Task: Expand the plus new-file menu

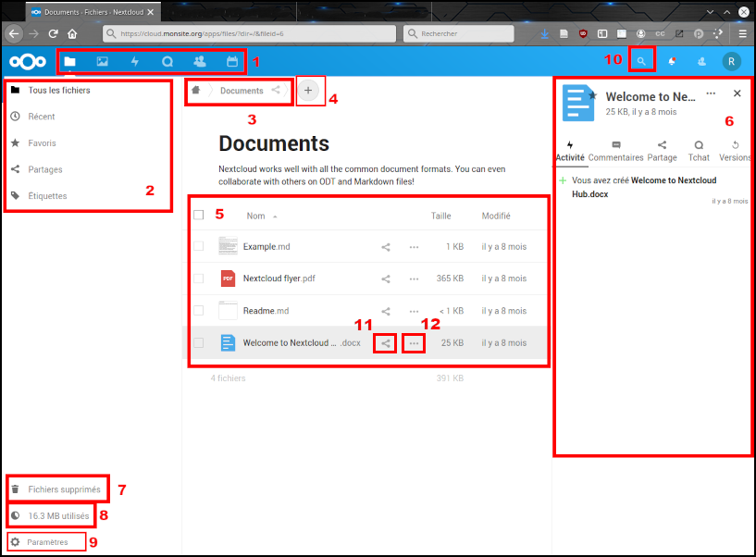Action: (309, 91)
